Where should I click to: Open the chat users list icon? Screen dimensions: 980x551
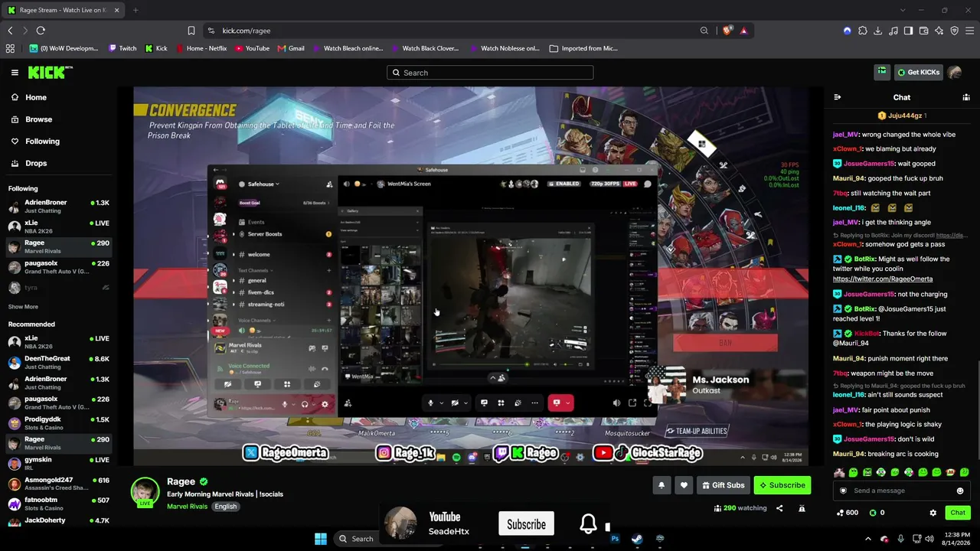point(965,97)
